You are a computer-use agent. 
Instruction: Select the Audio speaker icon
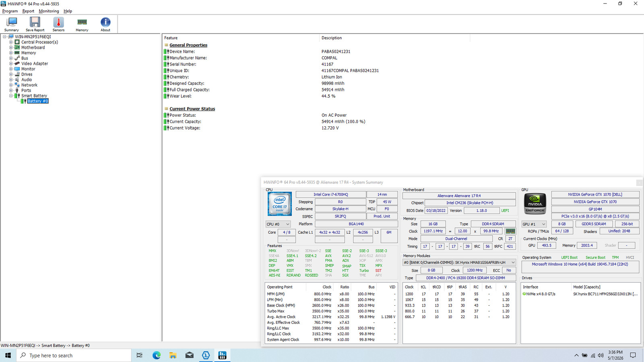(17, 80)
